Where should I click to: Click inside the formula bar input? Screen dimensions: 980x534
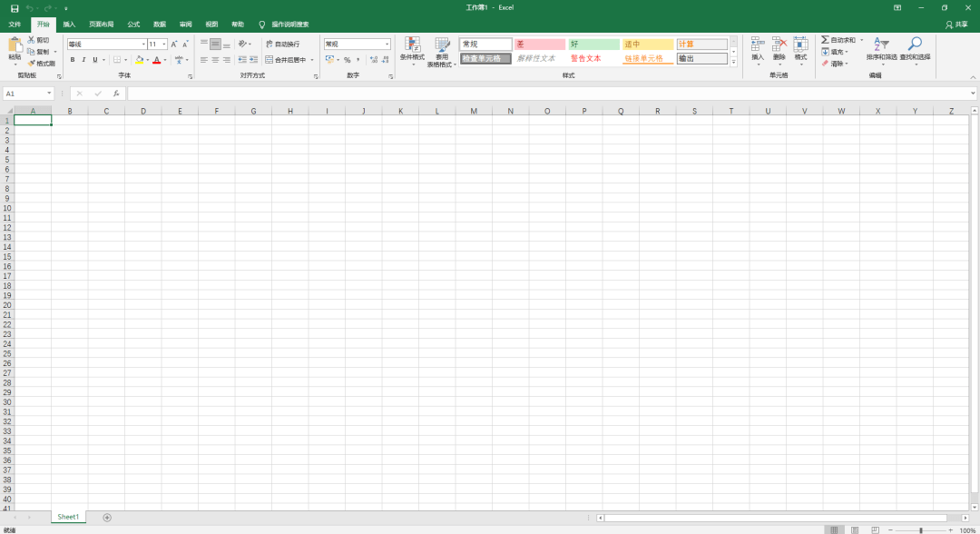(547, 94)
